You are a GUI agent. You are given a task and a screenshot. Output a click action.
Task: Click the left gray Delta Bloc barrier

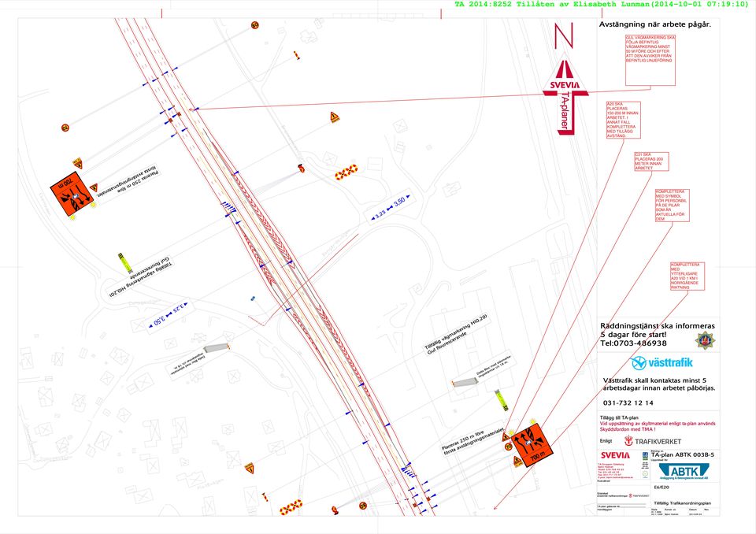click(x=216, y=348)
